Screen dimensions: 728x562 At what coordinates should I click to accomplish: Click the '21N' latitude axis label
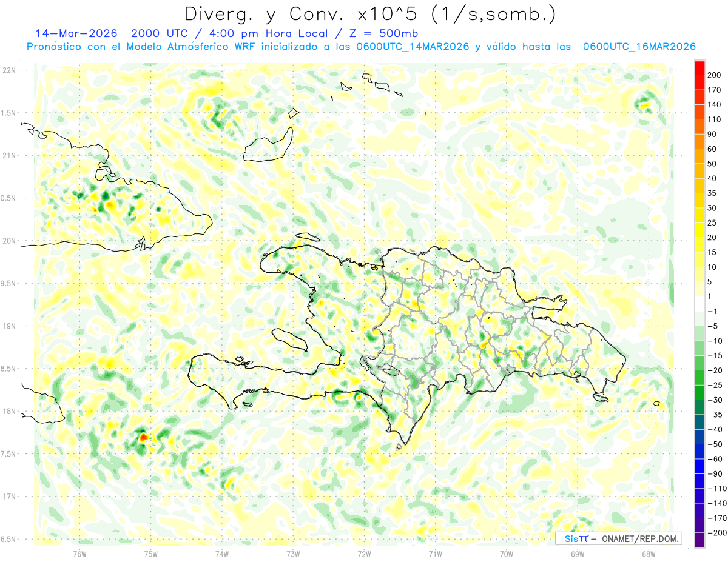9,155
